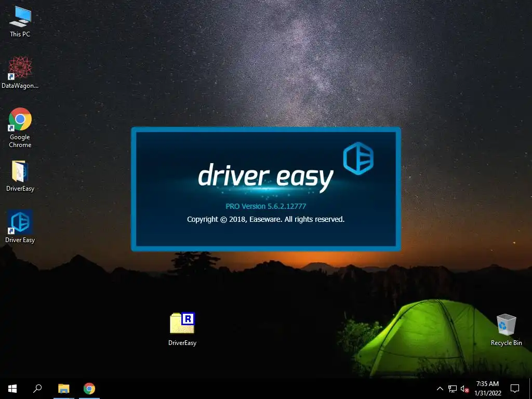Select the DataWagon desktop shortcut

tap(20, 73)
